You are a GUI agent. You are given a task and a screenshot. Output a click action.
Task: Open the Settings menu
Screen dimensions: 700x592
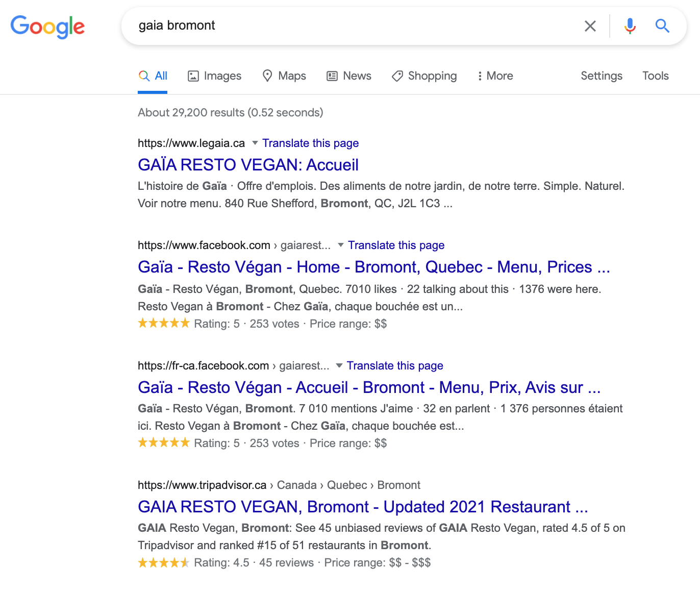[x=601, y=76]
